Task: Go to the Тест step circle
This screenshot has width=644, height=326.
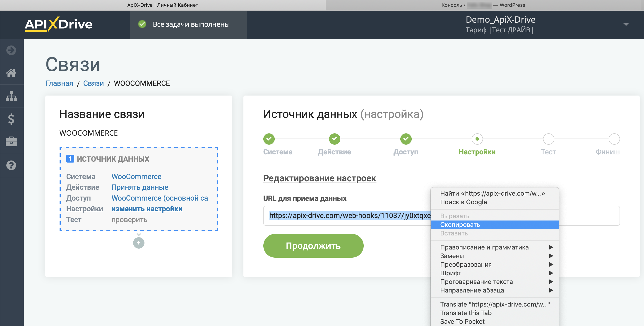Action: [548, 139]
